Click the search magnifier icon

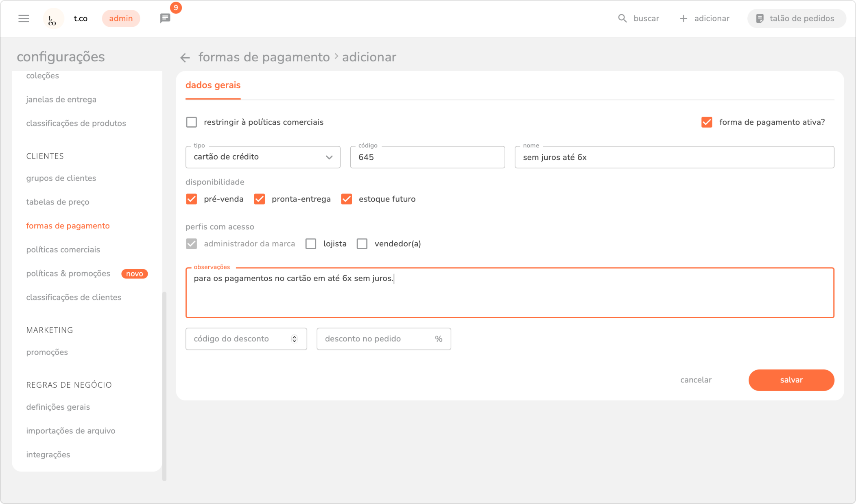(622, 18)
